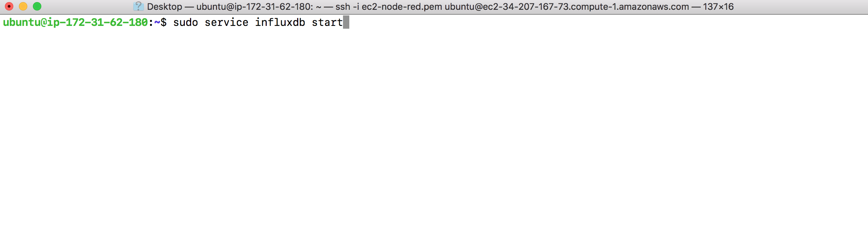Click the word service in the command
This screenshot has height=231, width=868.
pyautogui.click(x=226, y=22)
